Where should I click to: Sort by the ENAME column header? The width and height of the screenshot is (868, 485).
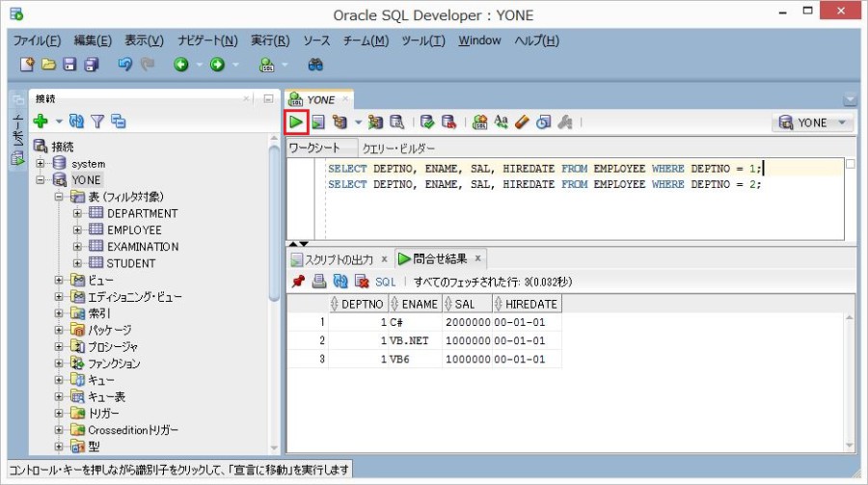[415, 304]
